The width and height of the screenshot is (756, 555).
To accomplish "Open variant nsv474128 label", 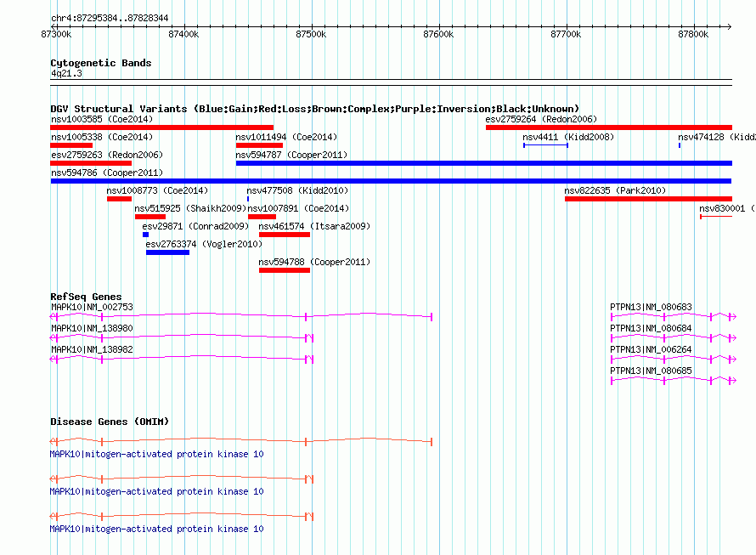I will point(716,137).
